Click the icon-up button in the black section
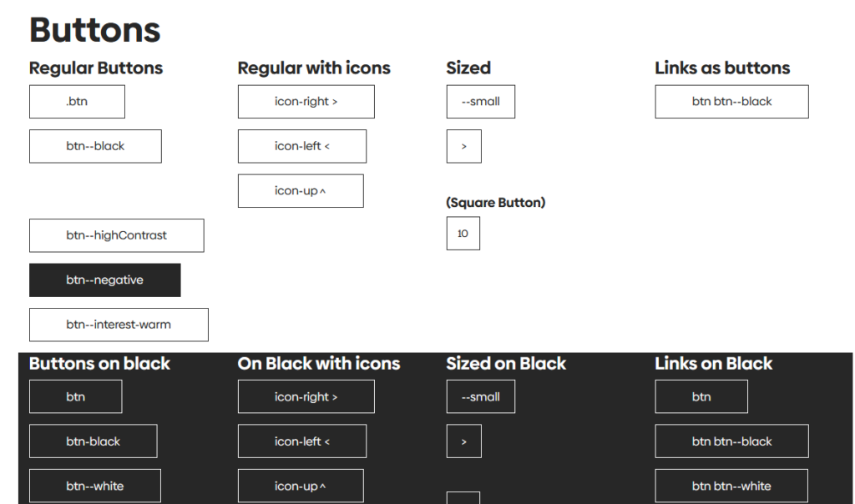 [x=301, y=486]
